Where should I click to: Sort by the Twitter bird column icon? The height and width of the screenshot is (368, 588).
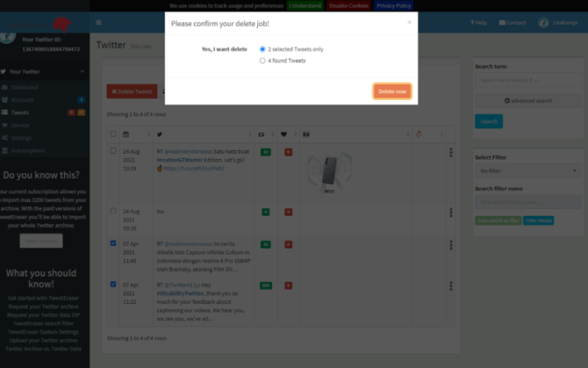coord(159,134)
